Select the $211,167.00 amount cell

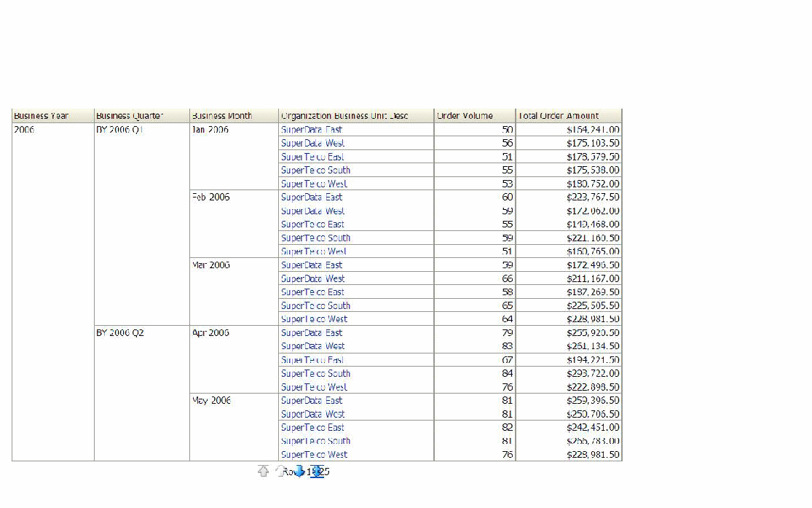(569, 278)
